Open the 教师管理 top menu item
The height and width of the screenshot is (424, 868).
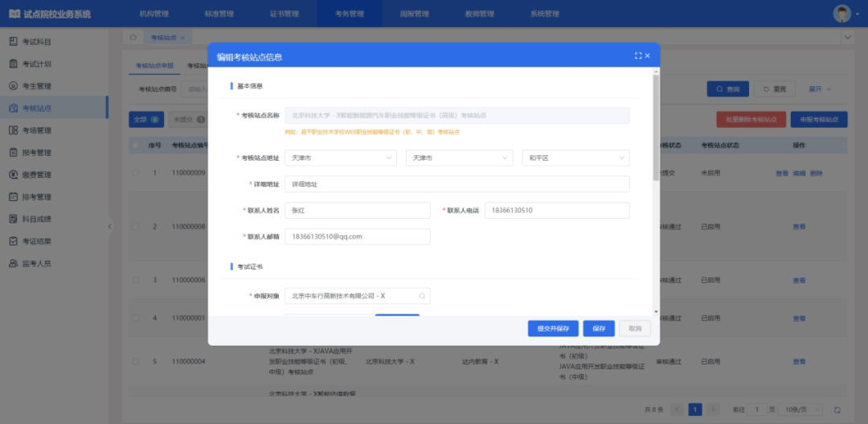(479, 14)
